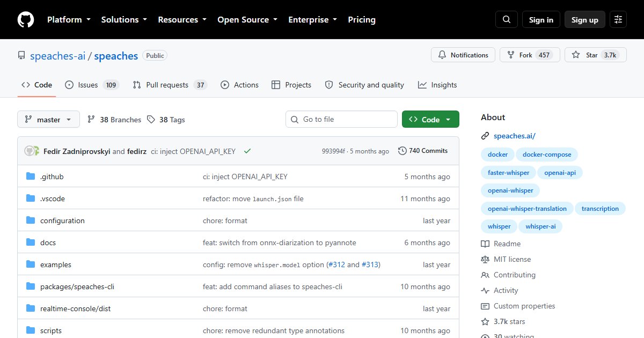Expand the Resources menu
This screenshot has width=644, height=338.
click(182, 20)
